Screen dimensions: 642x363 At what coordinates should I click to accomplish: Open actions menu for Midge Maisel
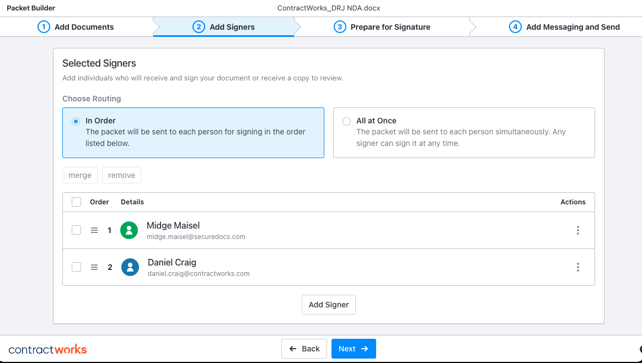[x=578, y=230]
